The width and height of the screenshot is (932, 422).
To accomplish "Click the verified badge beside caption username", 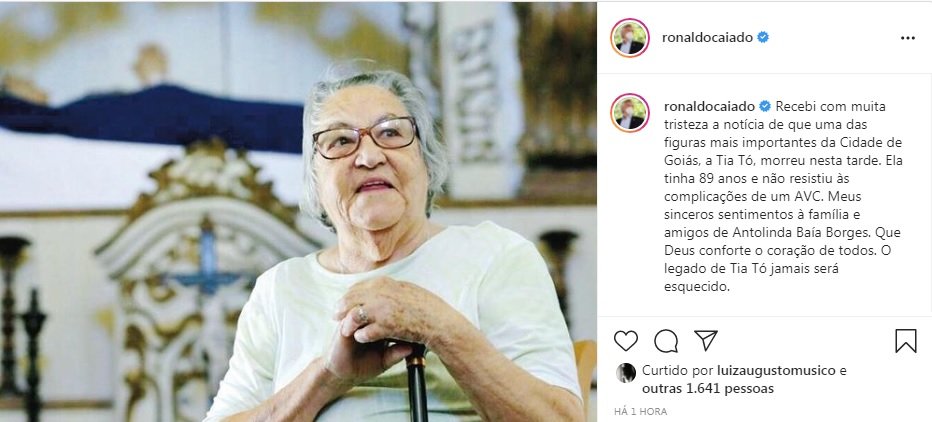I will click(765, 106).
